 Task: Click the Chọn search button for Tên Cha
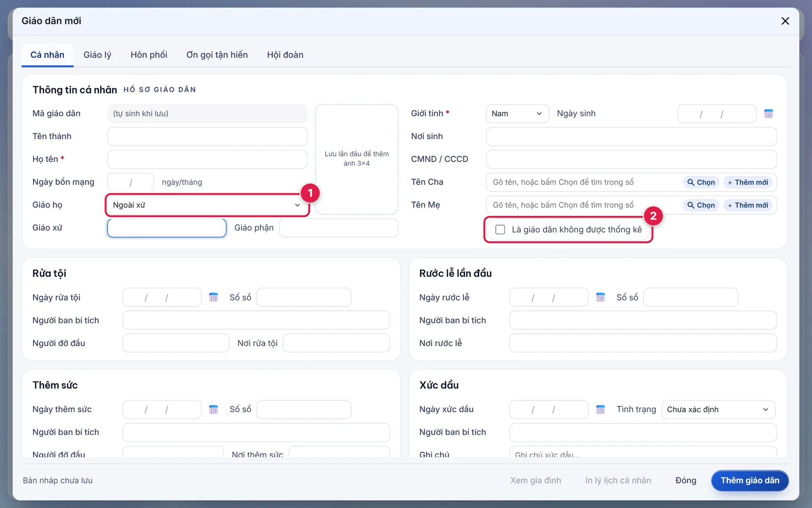pyautogui.click(x=701, y=182)
